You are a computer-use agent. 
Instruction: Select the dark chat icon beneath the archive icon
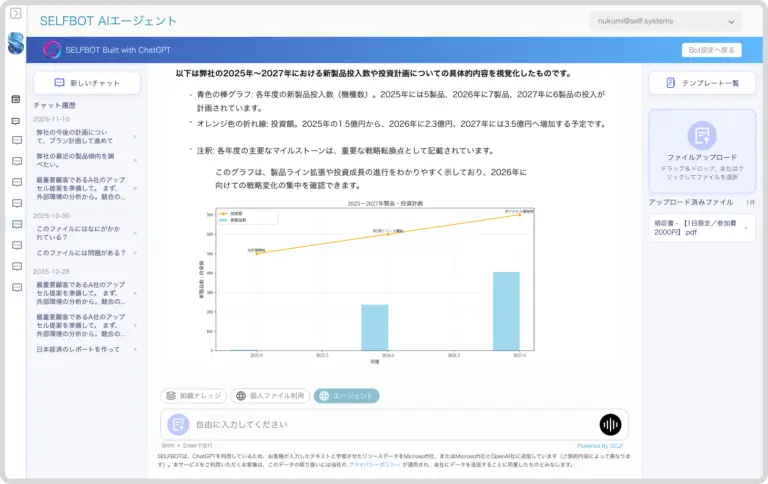coord(16,121)
